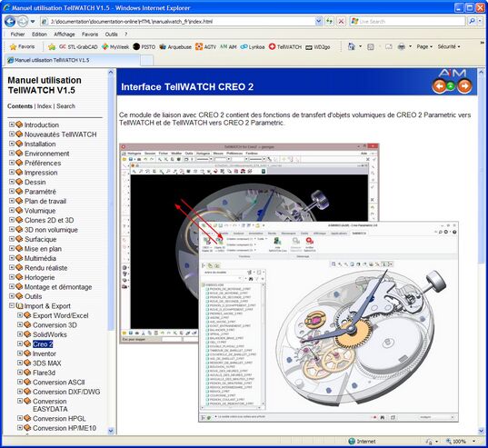
Task: Click the Live Search magnifier icon
Action: pos(472,22)
